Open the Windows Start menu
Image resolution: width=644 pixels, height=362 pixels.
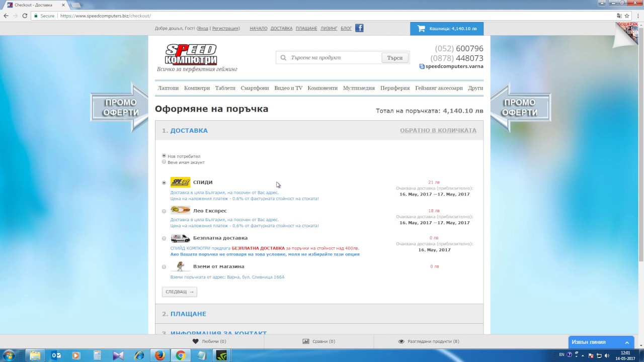9,355
